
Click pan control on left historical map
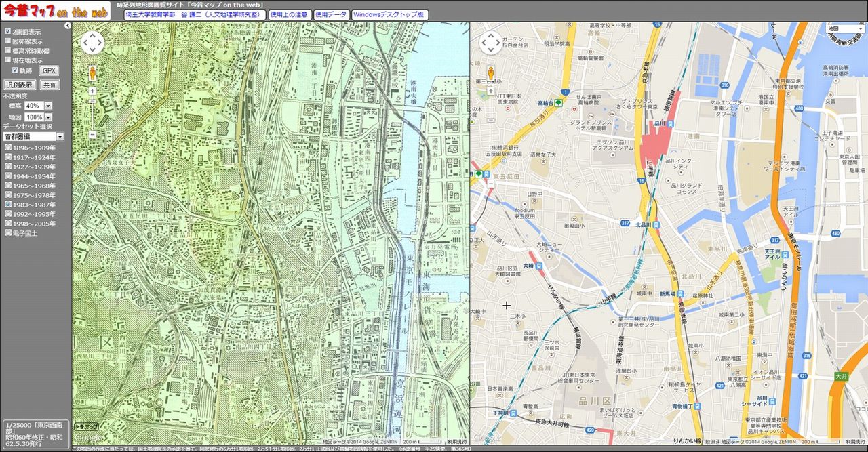[x=93, y=43]
